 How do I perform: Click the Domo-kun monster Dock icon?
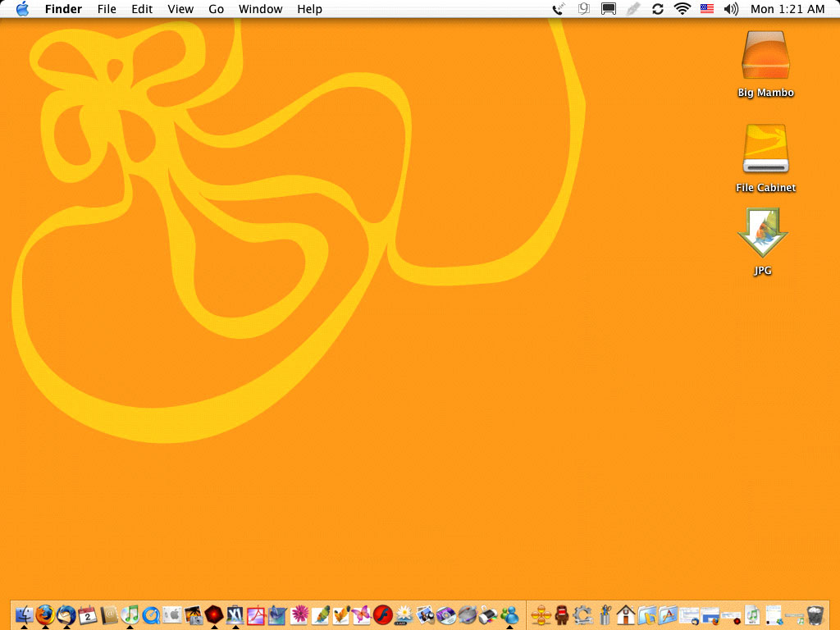pos(562,615)
